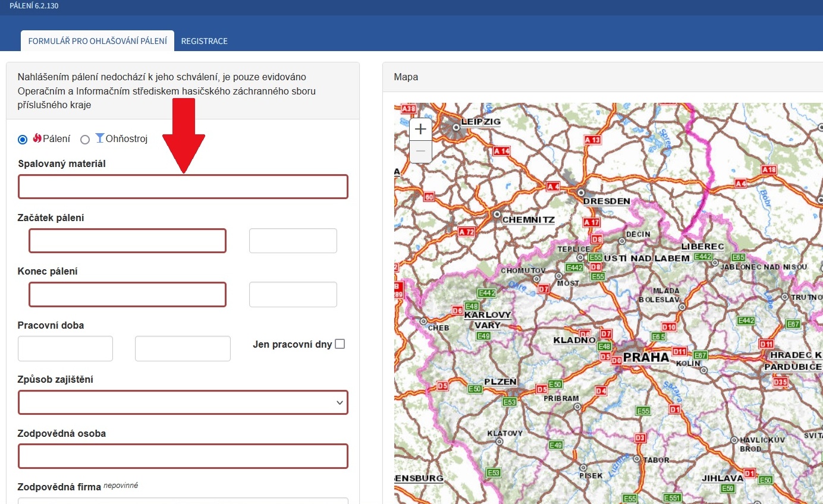Click the LIBEREC label on the map
823x504 pixels.
(702, 246)
